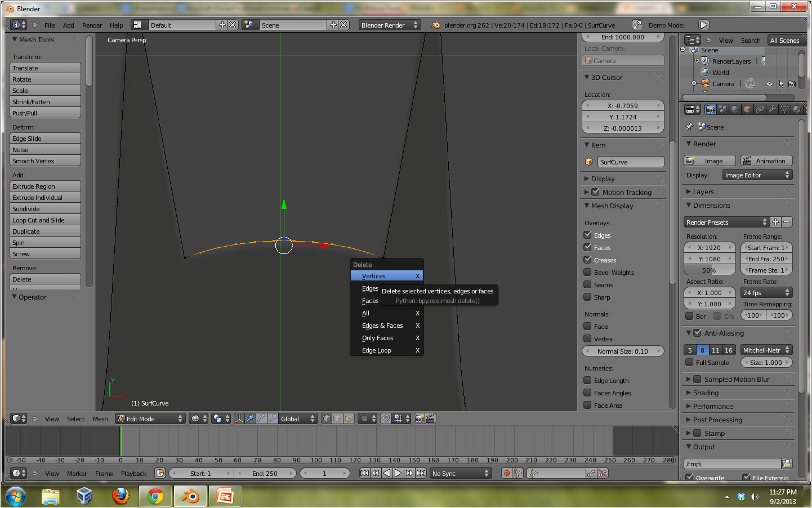
Task: Toggle automatic keyframe record button
Action: point(507,473)
